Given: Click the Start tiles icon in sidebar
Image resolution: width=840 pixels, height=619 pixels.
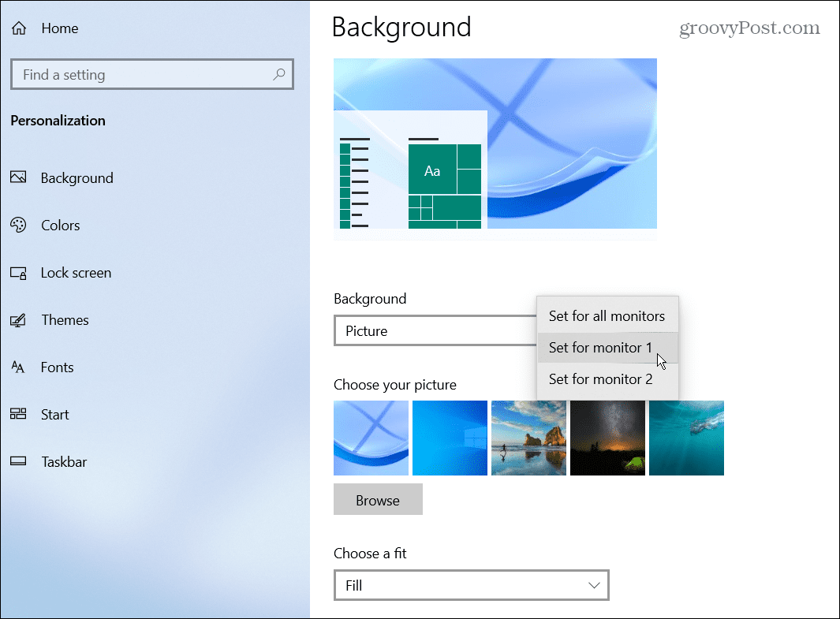Looking at the screenshot, I should (x=20, y=414).
